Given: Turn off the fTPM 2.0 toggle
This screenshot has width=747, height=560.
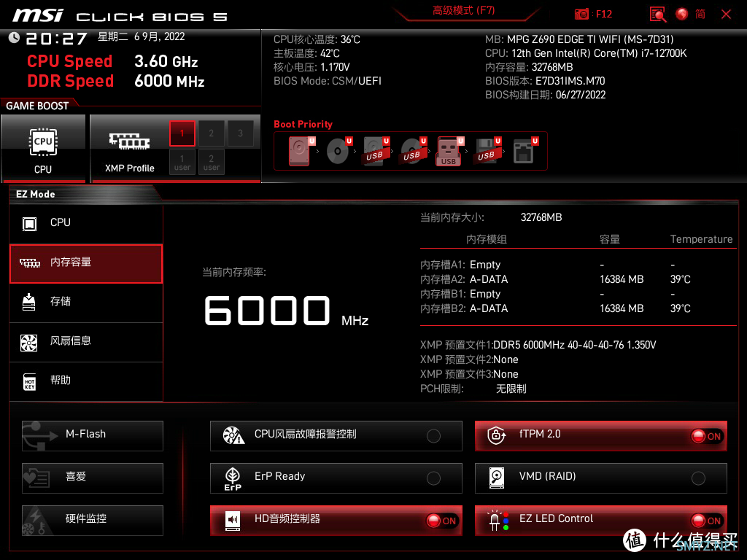Looking at the screenshot, I should click(707, 436).
